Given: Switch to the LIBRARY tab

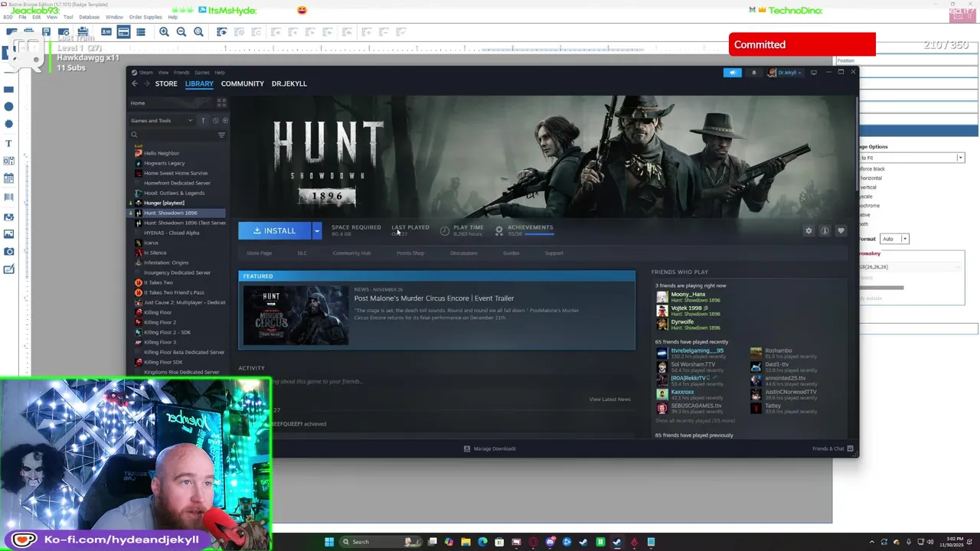Looking at the screenshot, I should click(199, 83).
